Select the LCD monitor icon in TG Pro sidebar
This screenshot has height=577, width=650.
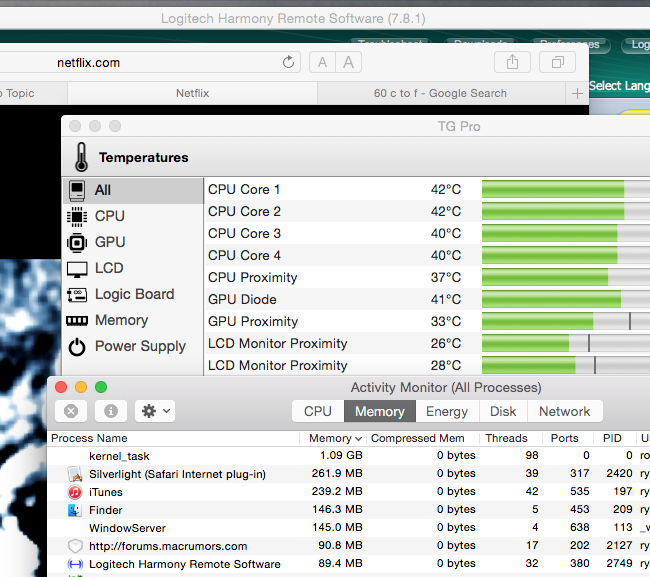point(77,269)
